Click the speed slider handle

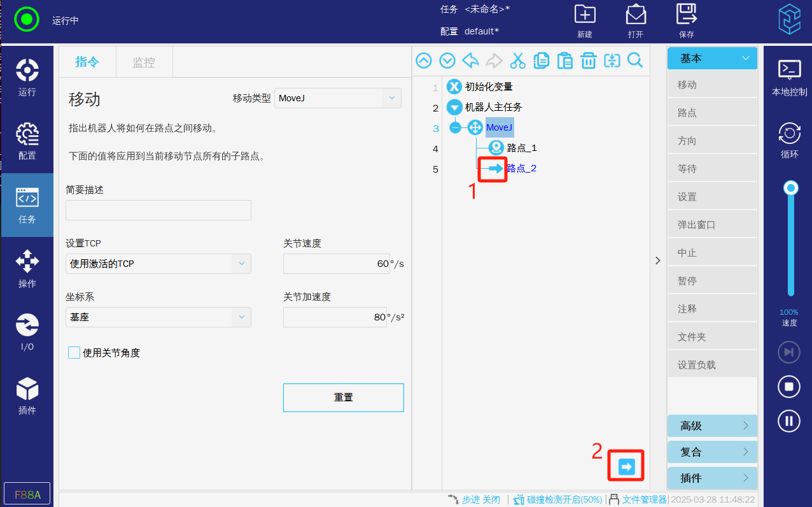(x=791, y=188)
